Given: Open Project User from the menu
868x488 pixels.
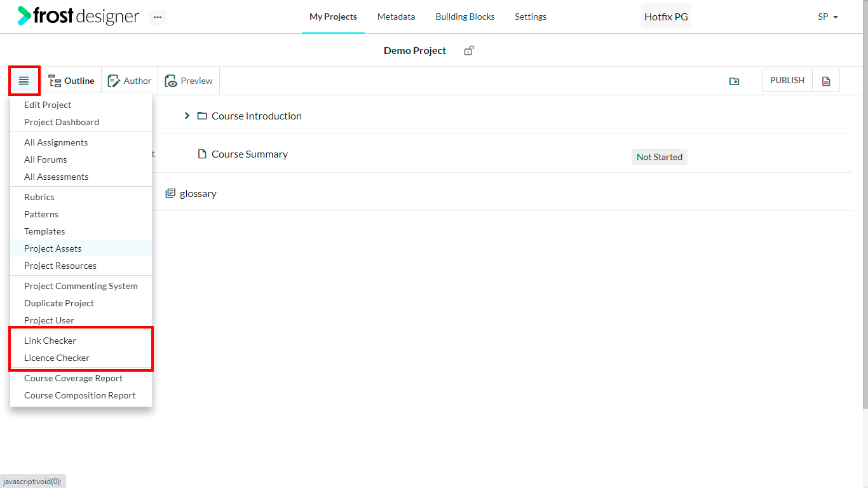Looking at the screenshot, I should (81, 320).
